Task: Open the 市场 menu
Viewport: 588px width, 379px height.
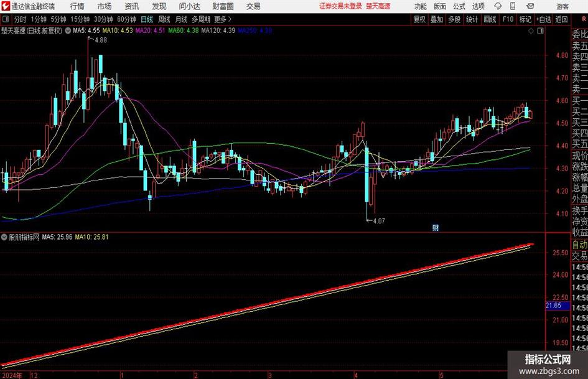Action: pyautogui.click(x=105, y=6)
